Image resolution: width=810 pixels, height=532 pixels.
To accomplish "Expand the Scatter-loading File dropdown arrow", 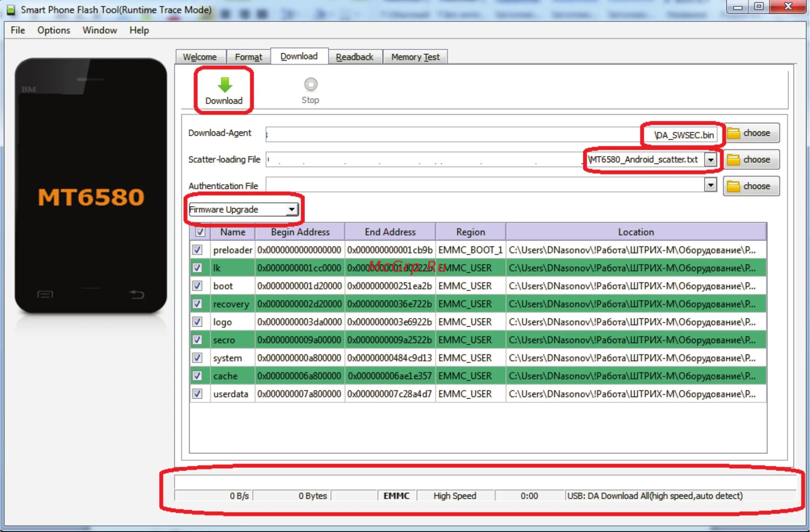I will [710, 160].
